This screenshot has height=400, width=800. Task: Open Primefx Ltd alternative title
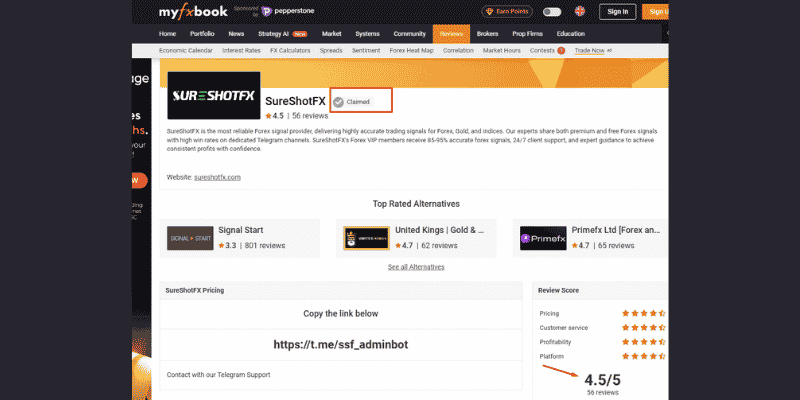coord(616,230)
